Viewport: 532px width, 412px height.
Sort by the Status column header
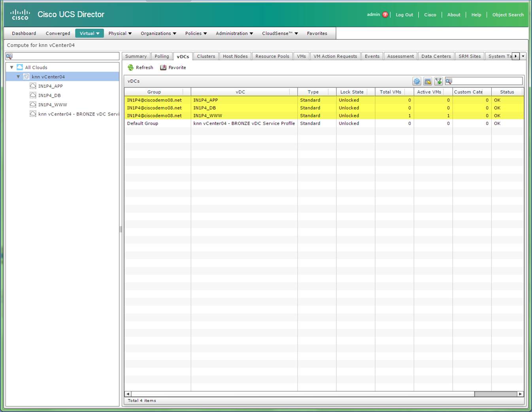[x=507, y=92]
